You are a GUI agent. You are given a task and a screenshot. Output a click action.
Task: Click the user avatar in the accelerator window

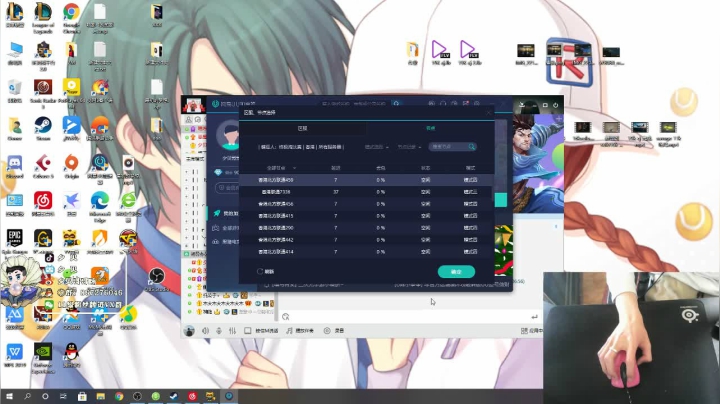pos(228,135)
